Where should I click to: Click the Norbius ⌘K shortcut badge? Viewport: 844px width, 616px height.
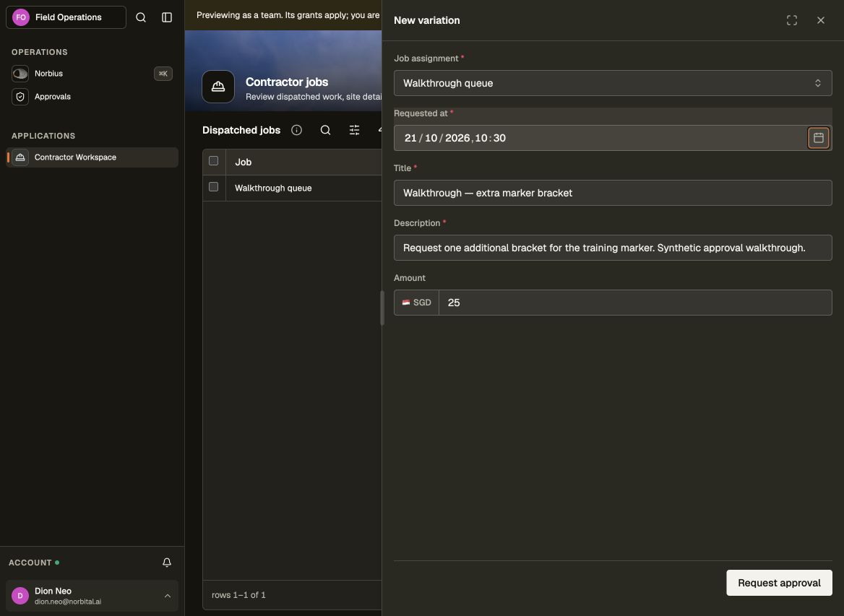(163, 74)
